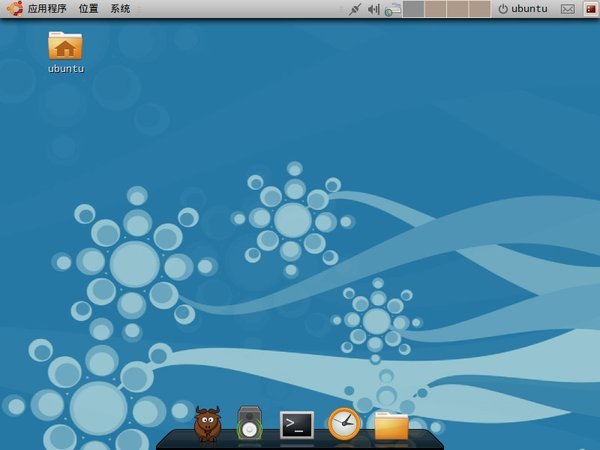600x450 pixels.
Task: Open the ubuntu home folder desktop icon
Action: point(65,52)
